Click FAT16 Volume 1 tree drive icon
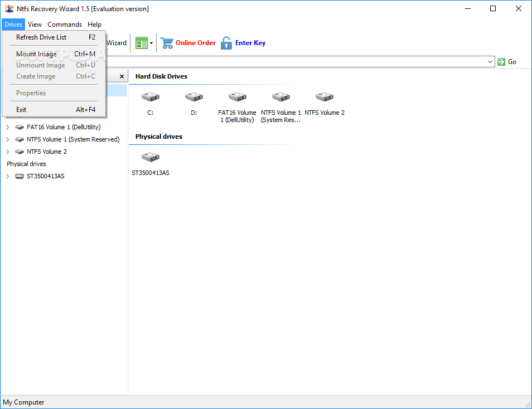The width and height of the screenshot is (532, 409). 20,127
